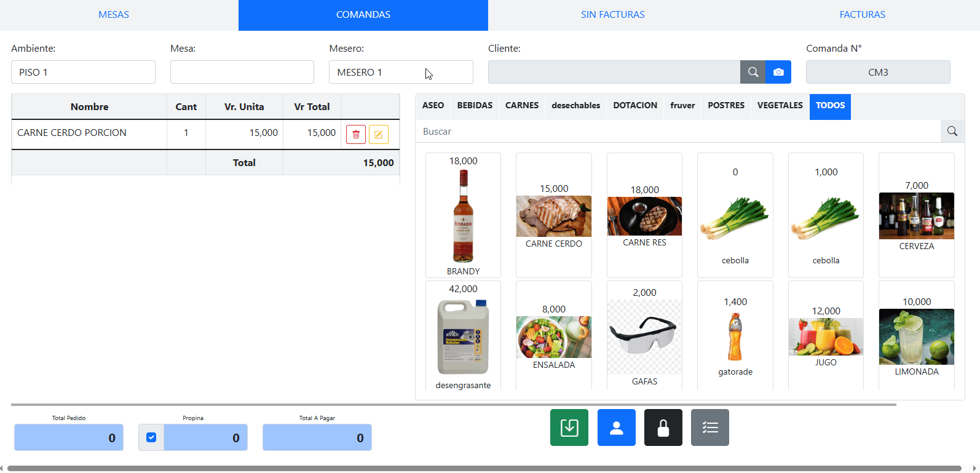Open the gray checklist button
Viewport: 980px width, 473px height.
(x=709, y=427)
